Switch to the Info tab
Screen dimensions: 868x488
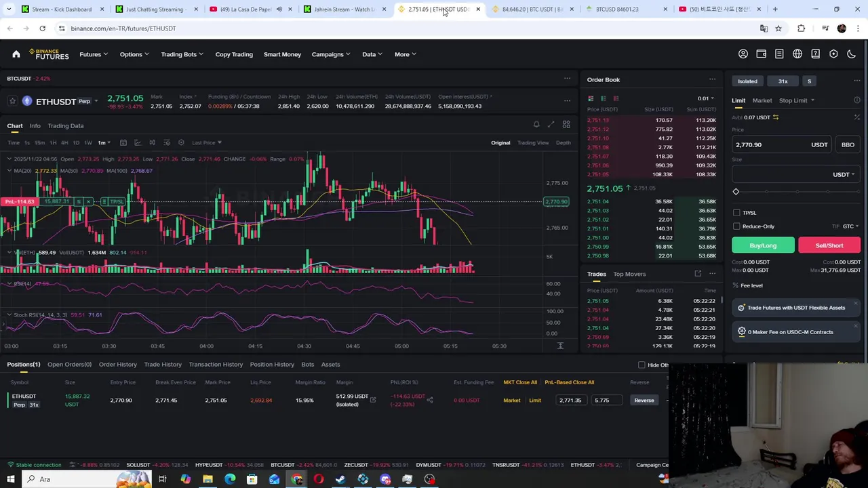coord(35,125)
